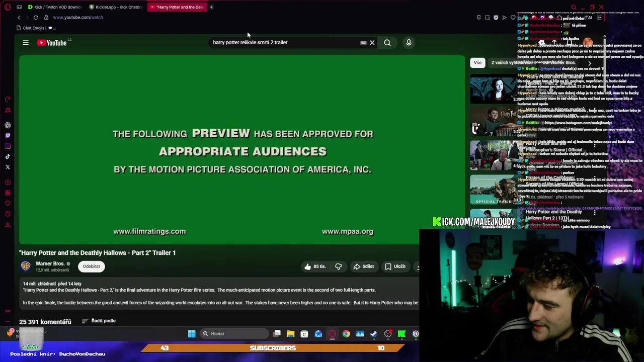Open on-screen keyboard icon in search
Screen dimensions: 644x362
coord(363,43)
